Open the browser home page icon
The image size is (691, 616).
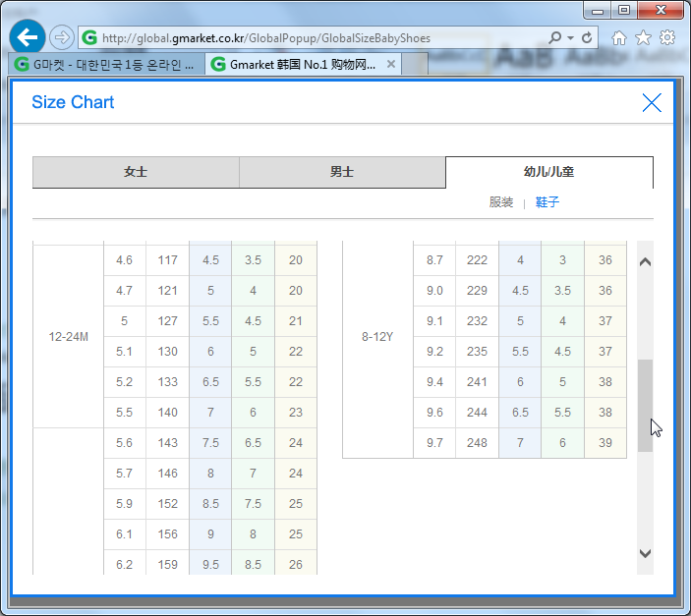[x=619, y=37]
